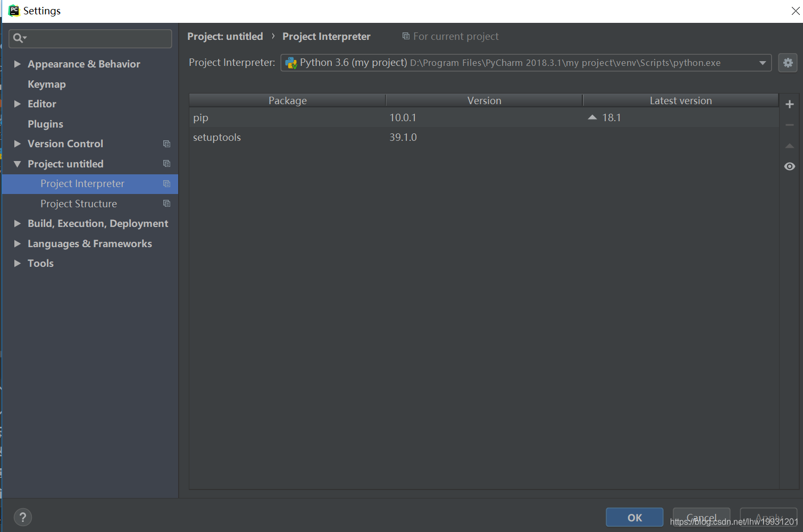803x532 pixels.
Task: Select Project Structure in the sidebar
Action: click(x=79, y=204)
